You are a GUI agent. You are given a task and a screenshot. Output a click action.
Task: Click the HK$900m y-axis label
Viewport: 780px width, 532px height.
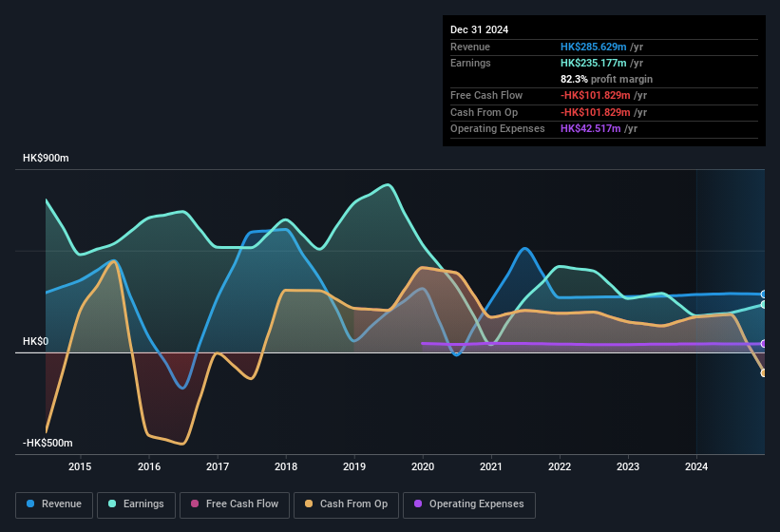coord(46,158)
